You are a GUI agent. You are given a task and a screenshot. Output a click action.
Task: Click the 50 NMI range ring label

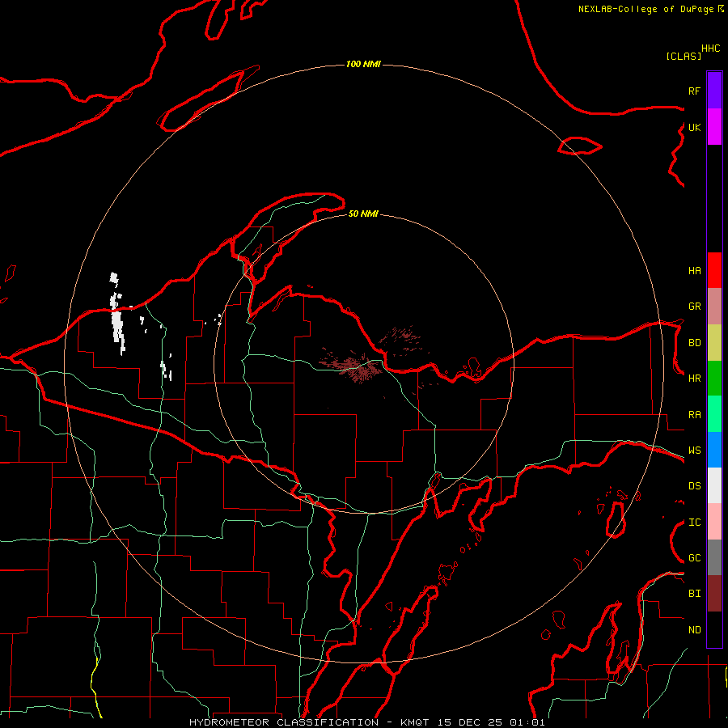[x=363, y=214]
